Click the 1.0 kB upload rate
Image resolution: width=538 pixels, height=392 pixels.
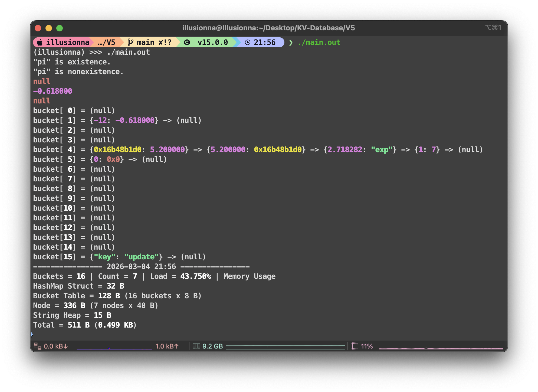(167, 346)
